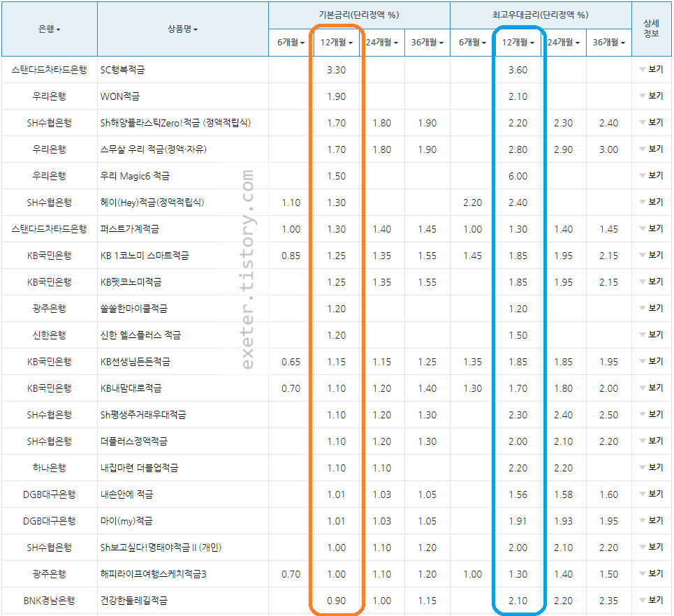This screenshot has height=616, width=674.
Task: Select product 건강한둘레길적금
Action: (133, 601)
